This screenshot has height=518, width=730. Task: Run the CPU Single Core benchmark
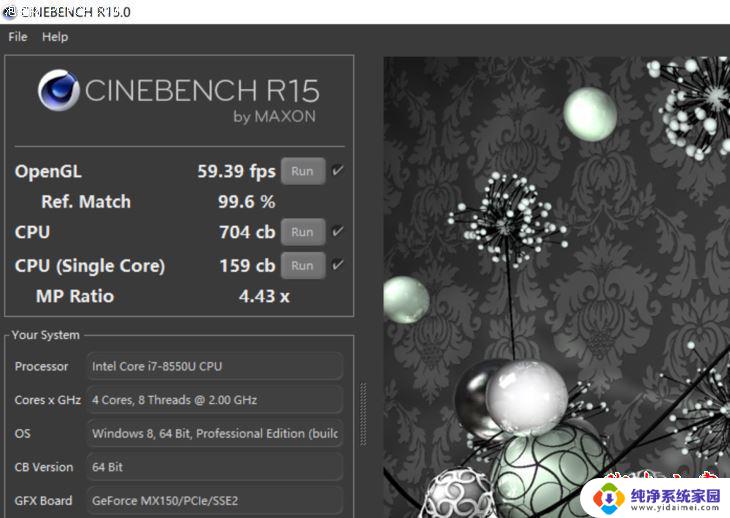[x=303, y=265]
